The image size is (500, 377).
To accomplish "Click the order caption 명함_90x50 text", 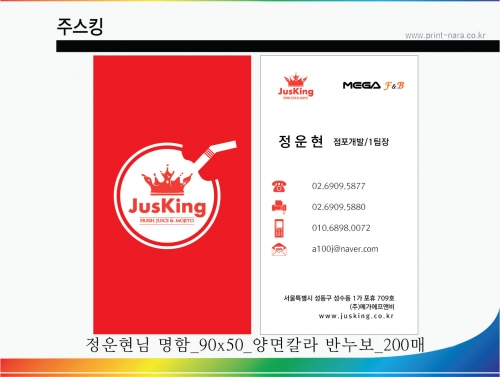I will (201, 345).
